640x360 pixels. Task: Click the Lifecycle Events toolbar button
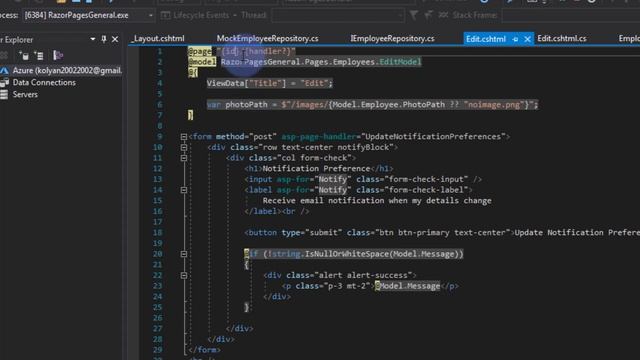195,16
